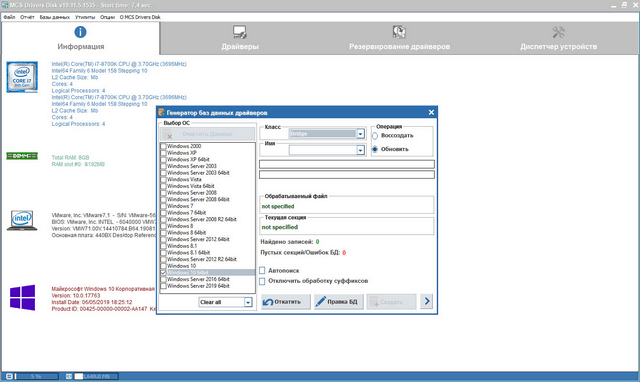Viewport: 640px width, 382px height.
Task: Switch to Диспетчер устройств tab
Action: 558,38
